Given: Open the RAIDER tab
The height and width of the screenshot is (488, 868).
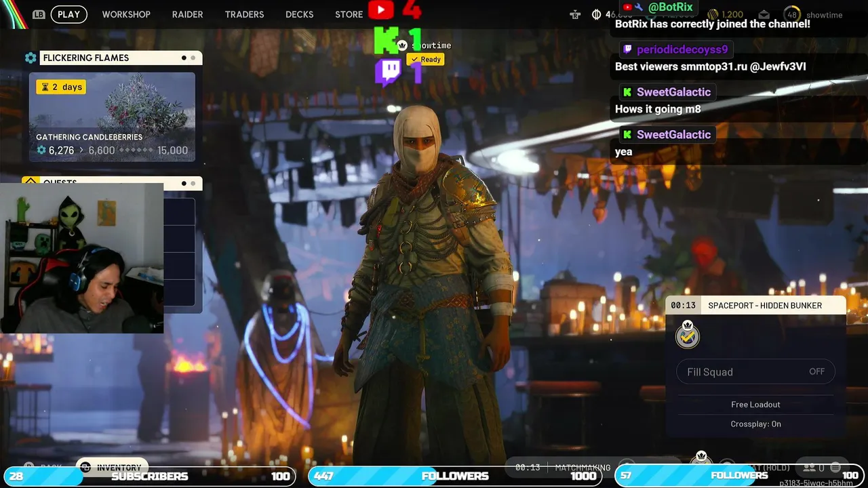Looking at the screenshot, I should [187, 14].
